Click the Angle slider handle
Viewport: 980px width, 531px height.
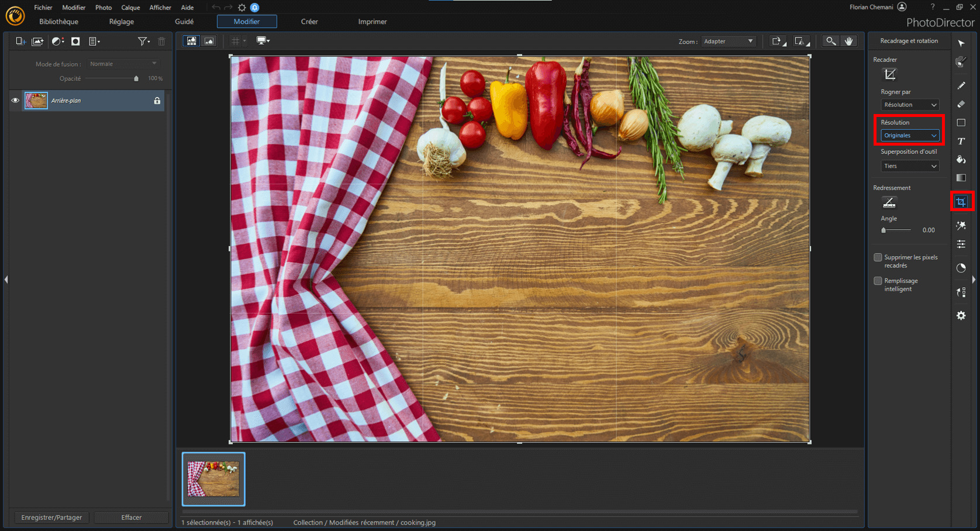tap(884, 230)
